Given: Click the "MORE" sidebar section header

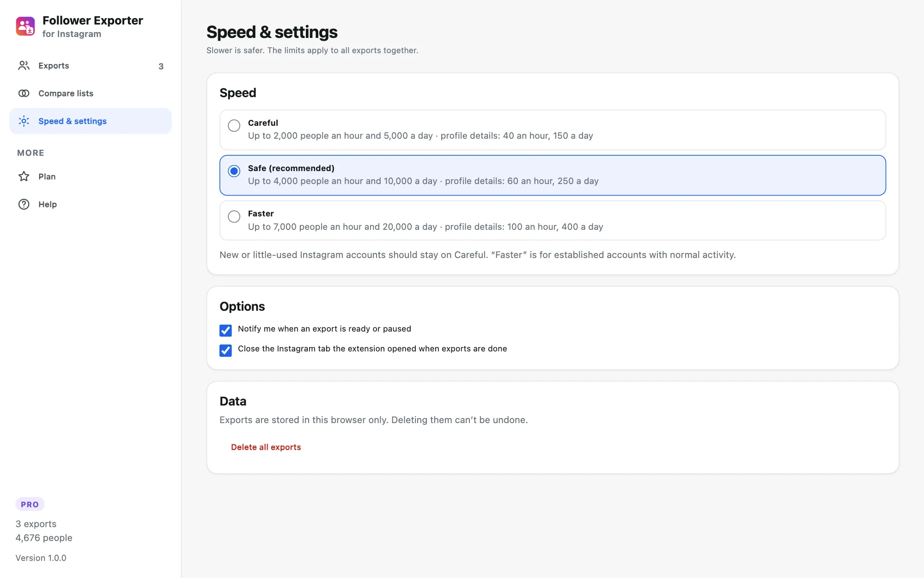Looking at the screenshot, I should tap(31, 153).
